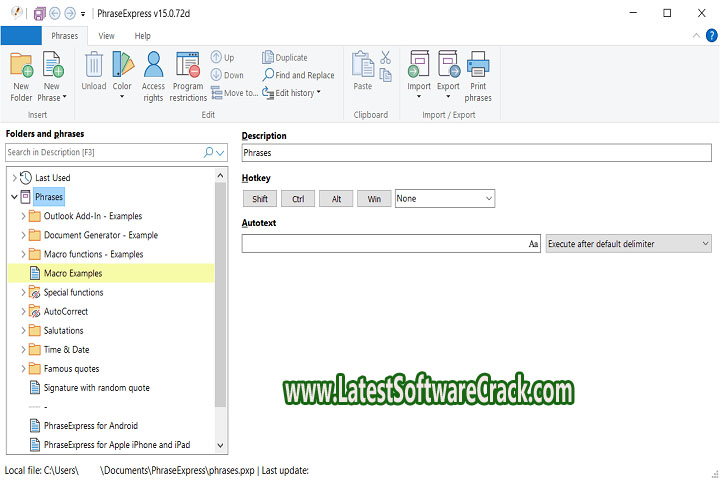Open the Export menu icon

pyautogui.click(x=448, y=66)
